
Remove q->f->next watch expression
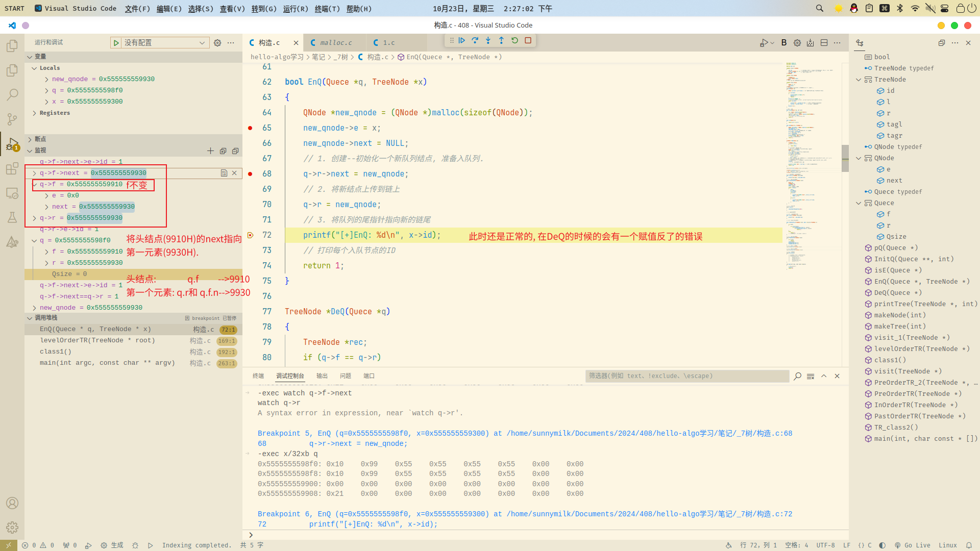[234, 173]
